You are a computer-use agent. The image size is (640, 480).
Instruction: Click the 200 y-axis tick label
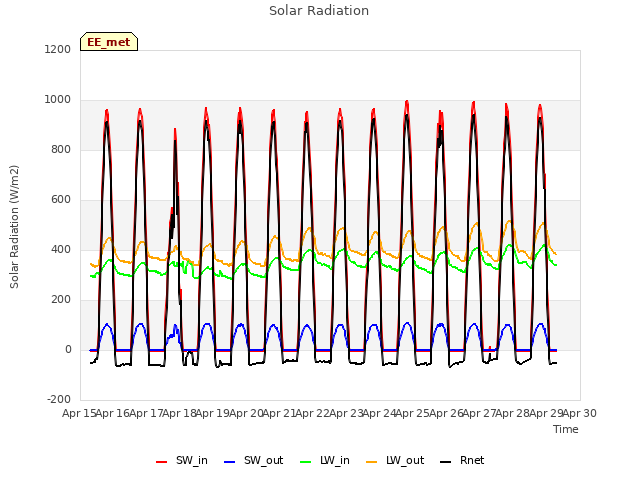tap(61, 300)
